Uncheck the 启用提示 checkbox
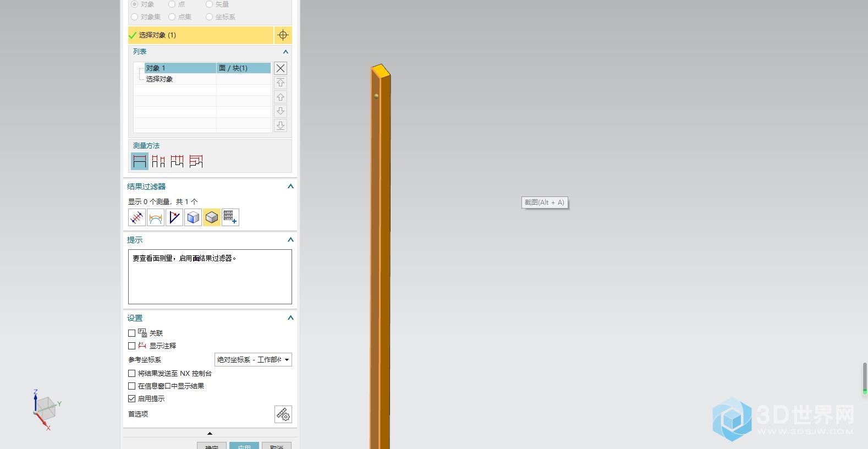 131,398
